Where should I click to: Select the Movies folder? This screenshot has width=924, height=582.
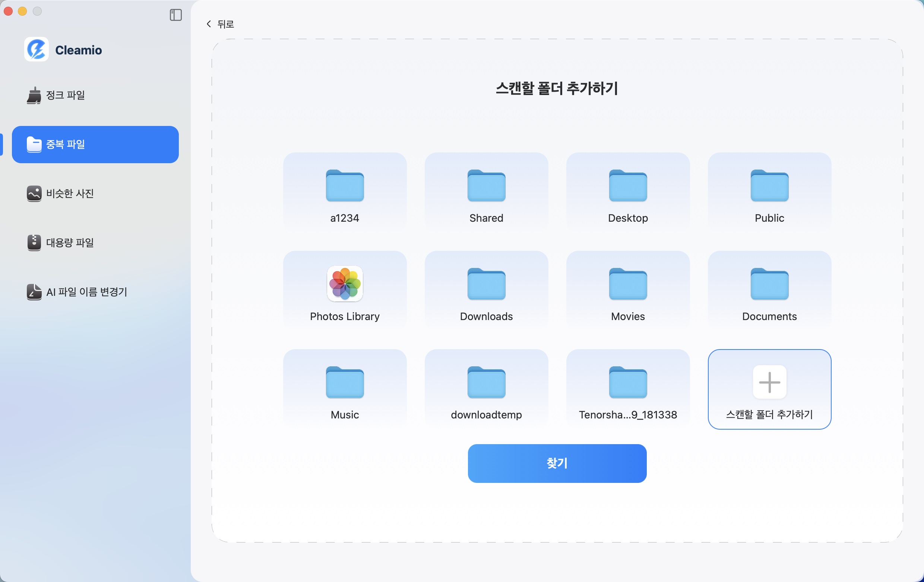[x=627, y=291]
